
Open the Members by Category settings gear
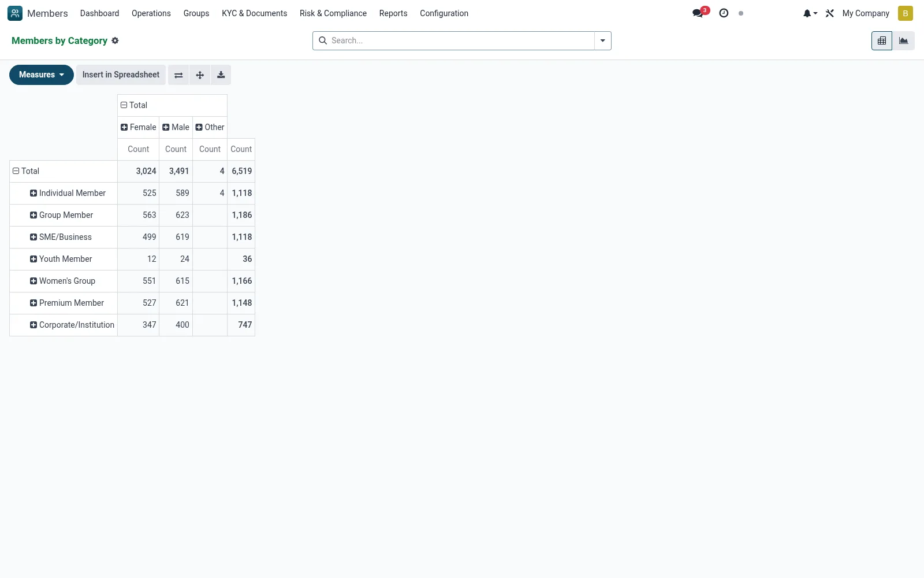coord(115,40)
